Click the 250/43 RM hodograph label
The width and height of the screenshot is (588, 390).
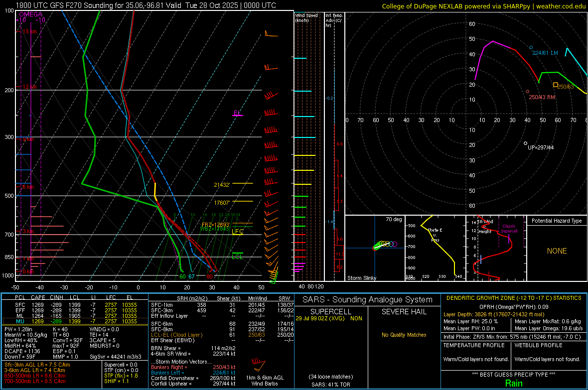click(542, 97)
